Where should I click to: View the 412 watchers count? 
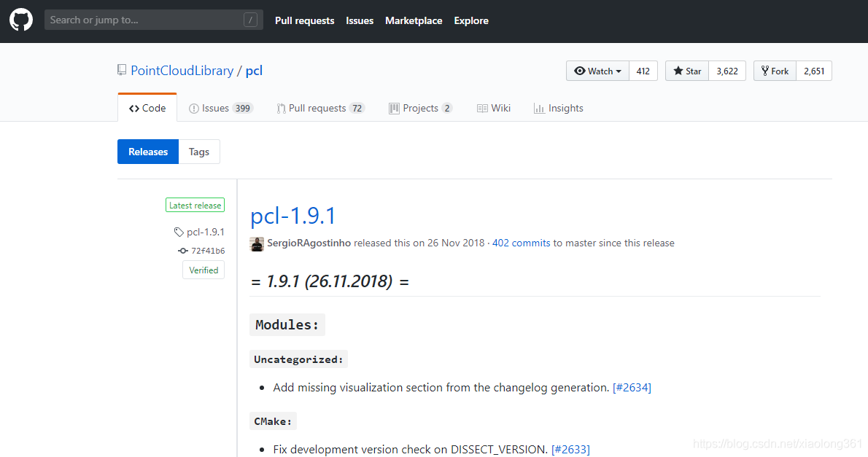pos(643,71)
